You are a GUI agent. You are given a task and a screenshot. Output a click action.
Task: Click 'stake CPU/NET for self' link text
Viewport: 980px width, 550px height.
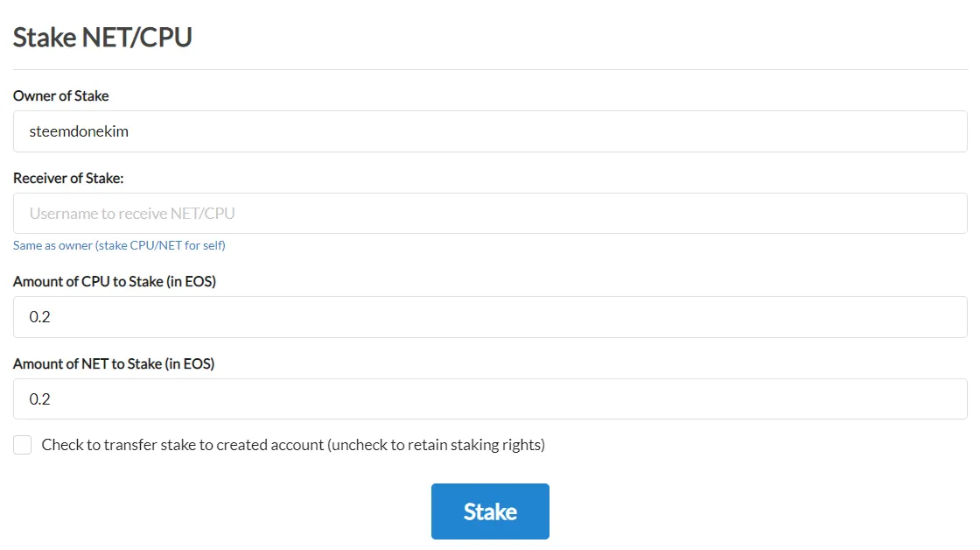point(161,245)
